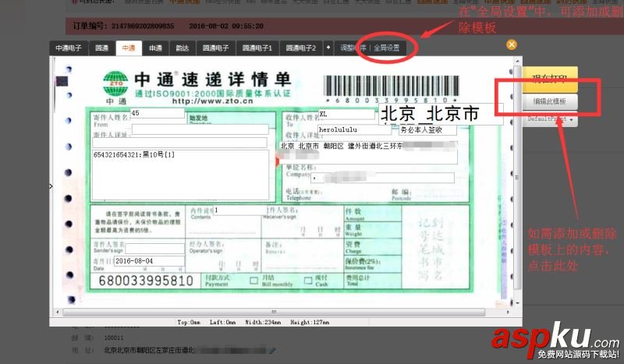Screen dimensions: 624x364
Task: Click order number 2147869202809835 in background page
Action: (x=143, y=26)
